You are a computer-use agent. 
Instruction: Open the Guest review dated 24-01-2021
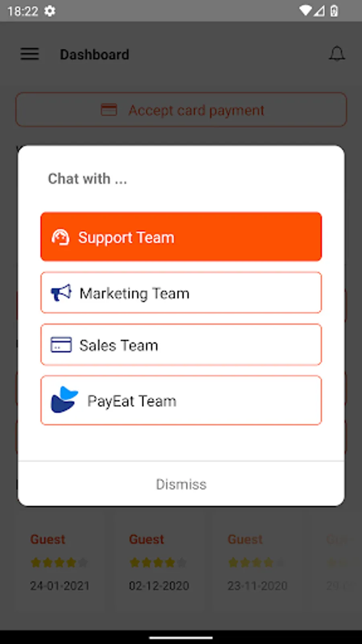point(60,562)
